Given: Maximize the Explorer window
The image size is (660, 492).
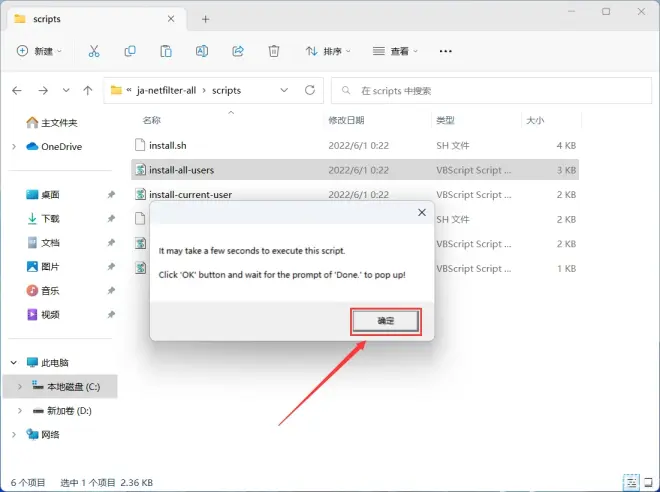Looking at the screenshot, I should [x=606, y=11].
